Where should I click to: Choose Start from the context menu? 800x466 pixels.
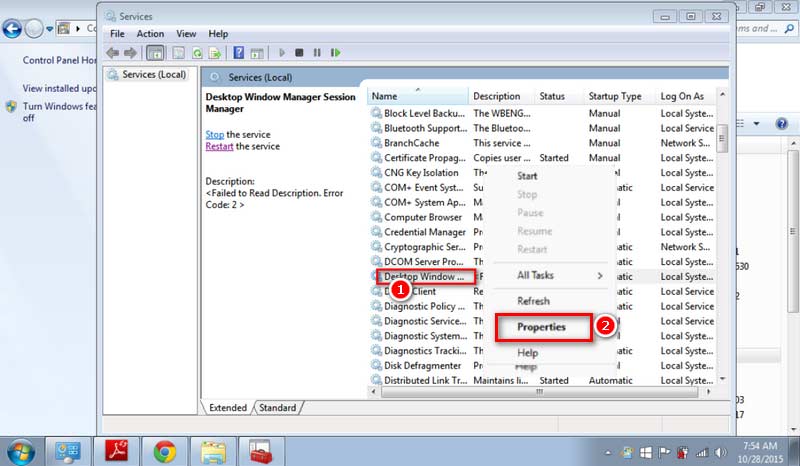click(x=527, y=176)
